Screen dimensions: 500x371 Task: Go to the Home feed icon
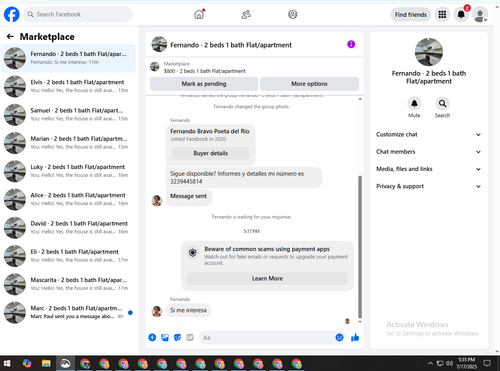point(199,14)
